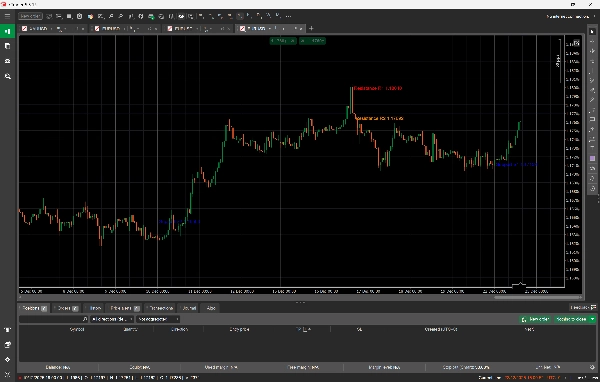Close the active fourth chart tab
Viewport: 600px width, 382px height.
coord(300,29)
